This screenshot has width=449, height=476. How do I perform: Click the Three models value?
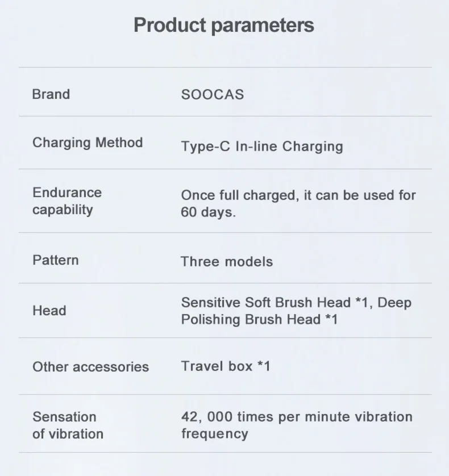(227, 262)
